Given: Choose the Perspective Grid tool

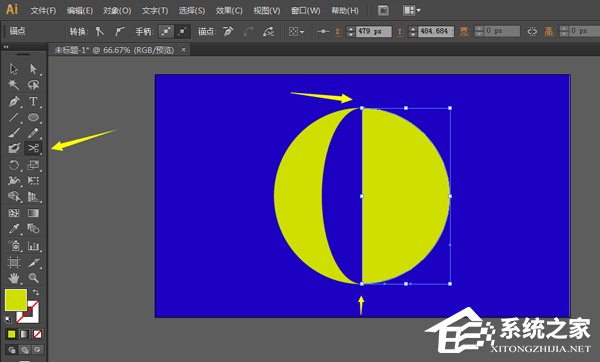Looking at the screenshot, I should [33, 197].
